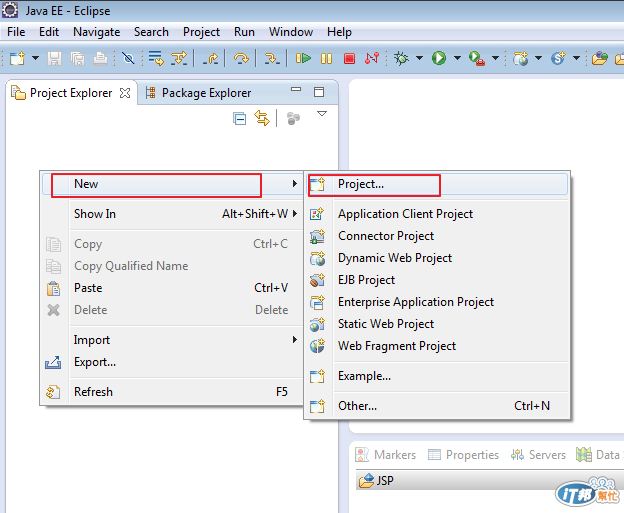Screen dimensions: 624x513
Task: Click the green Run toolbar icon
Action: 439,59
